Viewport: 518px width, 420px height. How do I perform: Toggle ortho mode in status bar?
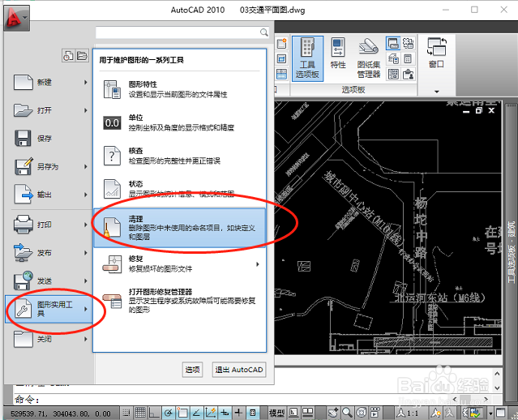click(x=153, y=413)
